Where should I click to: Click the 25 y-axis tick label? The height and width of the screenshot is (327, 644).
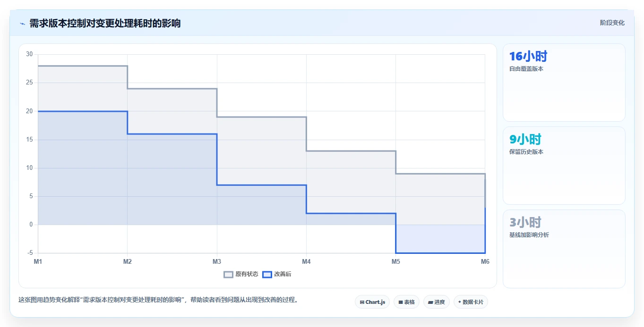point(29,83)
